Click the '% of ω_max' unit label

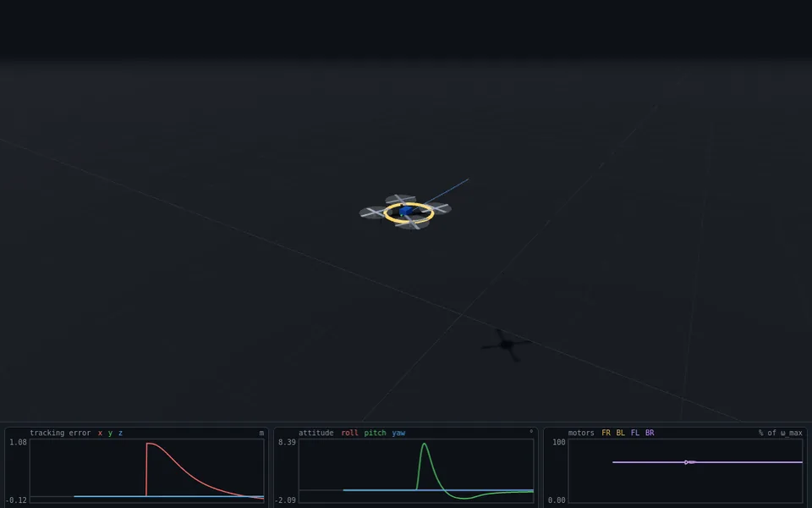coord(781,433)
